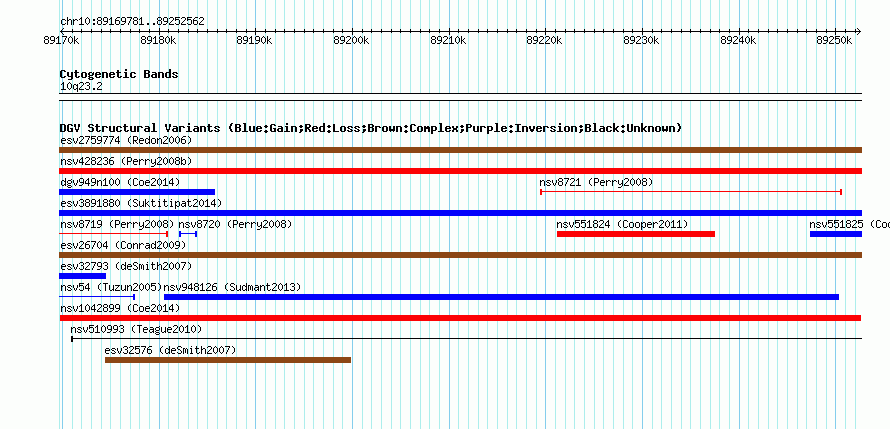Open the esv3891880 (Suktitipat2014) label
This screenshot has height=429, width=890.
(x=141, y=203)
